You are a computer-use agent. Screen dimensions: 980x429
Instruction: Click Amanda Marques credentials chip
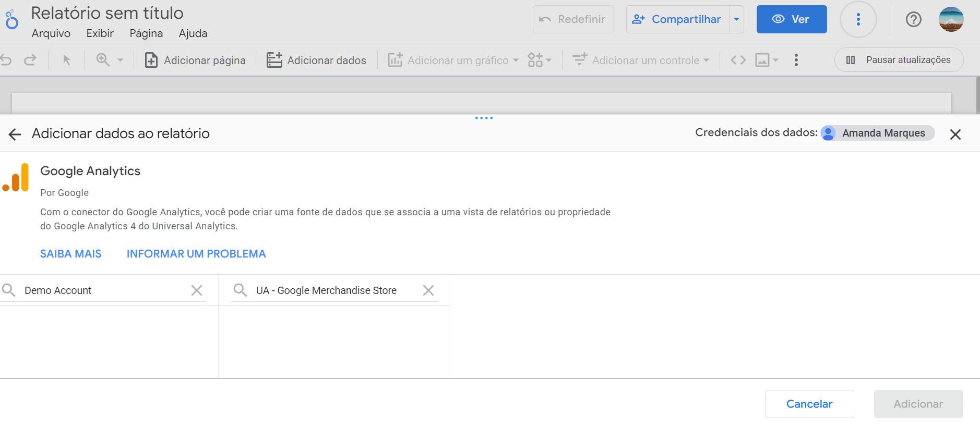(878, 133)
